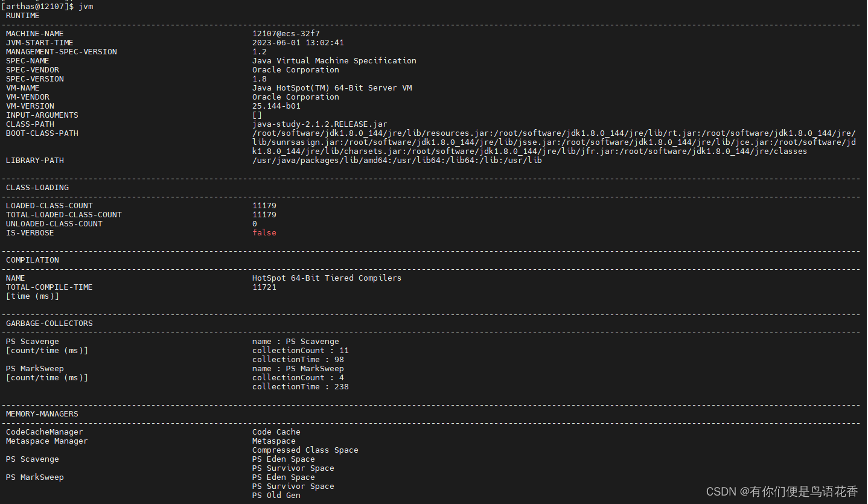Select '11179' in the LOADED-CLASS-COUNT row

264,206
